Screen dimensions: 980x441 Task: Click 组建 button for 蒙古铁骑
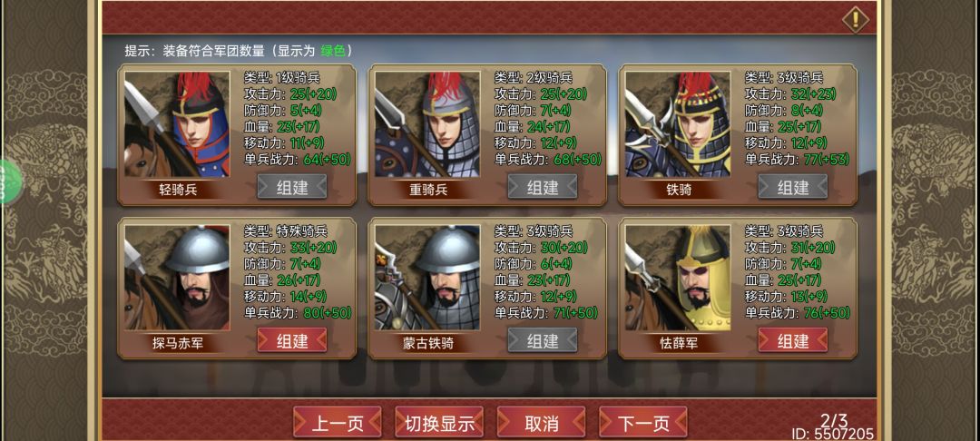coord(543,339)
